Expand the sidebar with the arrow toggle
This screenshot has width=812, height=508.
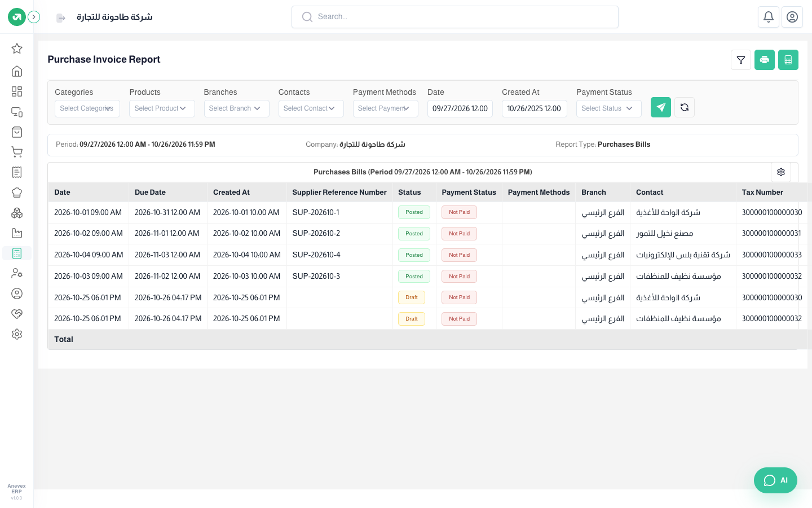pyautogui.click(x=34, y=17)
